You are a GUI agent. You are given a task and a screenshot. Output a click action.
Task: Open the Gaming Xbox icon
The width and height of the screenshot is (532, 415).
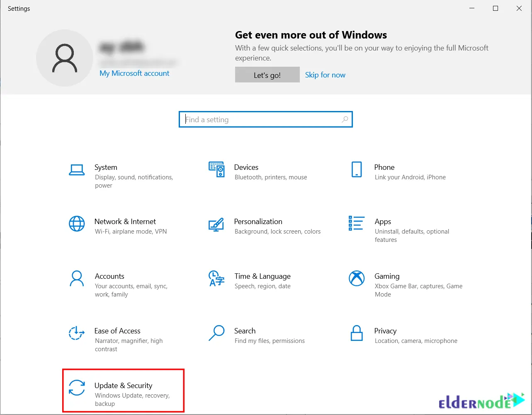[x=357, y=278]
